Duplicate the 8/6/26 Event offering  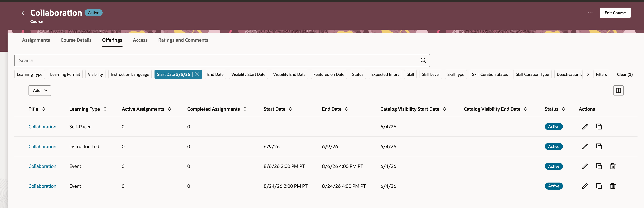click(x=599, y=166)
